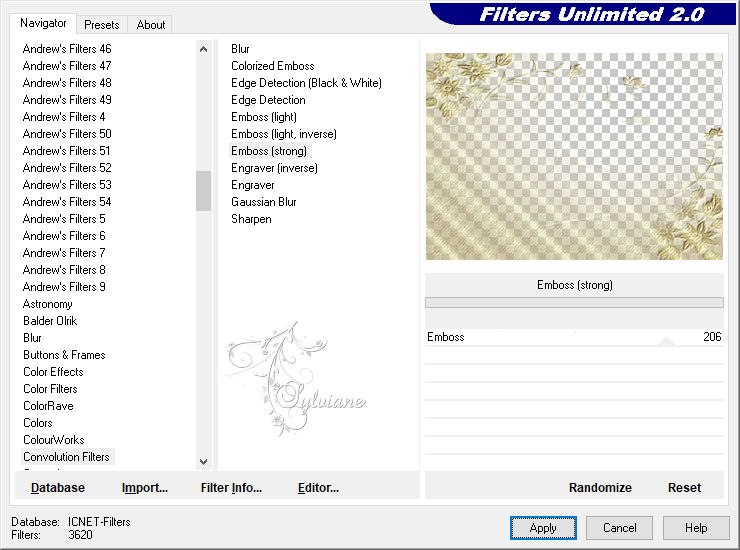Choose the Sharpen filter
Image resolution: width=740 pixels, height=550 pixels.
click(251, 219)
